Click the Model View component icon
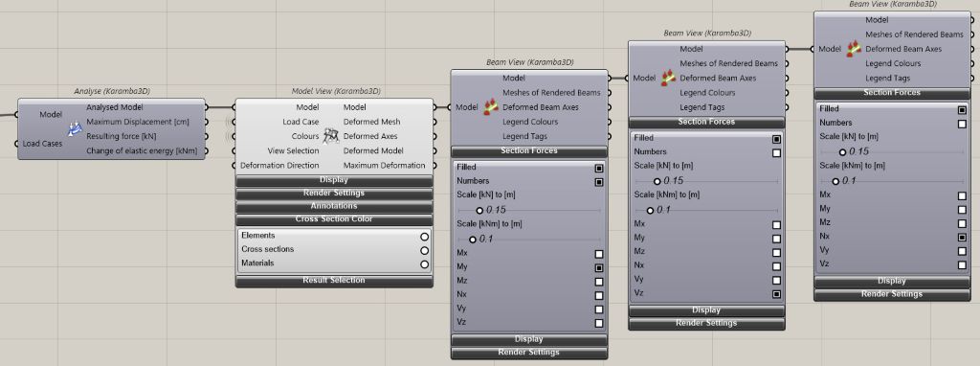Screen dimensions: 980x366 pyautogui.click(x=330, y=136)
